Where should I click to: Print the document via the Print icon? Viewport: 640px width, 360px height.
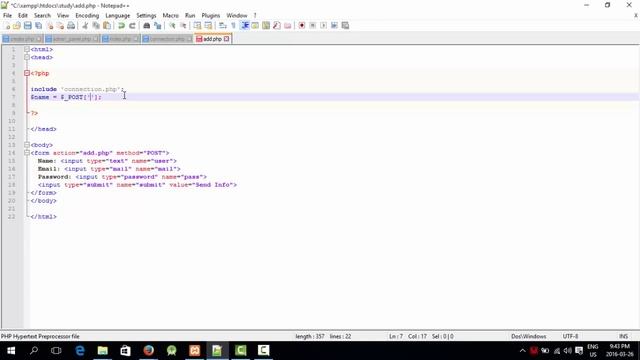click(71, 26)
